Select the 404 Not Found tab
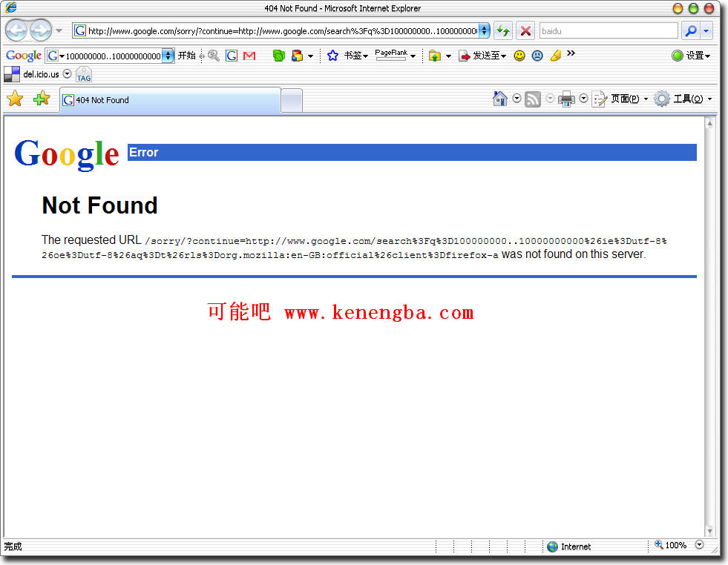Screen dimensions: 728x565 pos(171,100)
